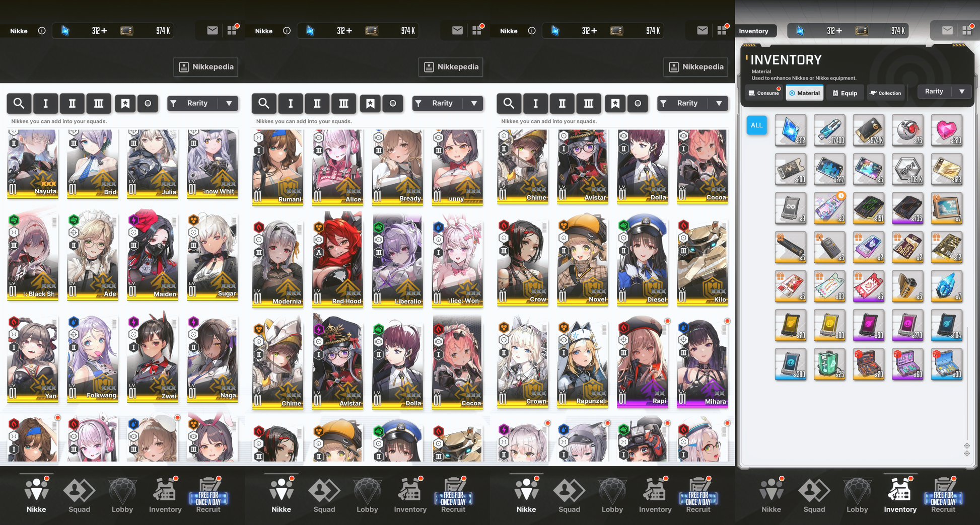Open Inventory from the middle Nikke panel's bottom navigation
The height and width of the screenshot is (525, 980).
point(410,495)
